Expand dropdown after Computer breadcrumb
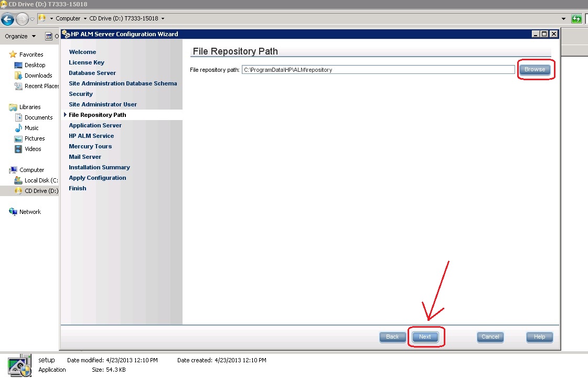Image resolution: width=588 pixels, height=378 pixels. (x=85, y=18)
